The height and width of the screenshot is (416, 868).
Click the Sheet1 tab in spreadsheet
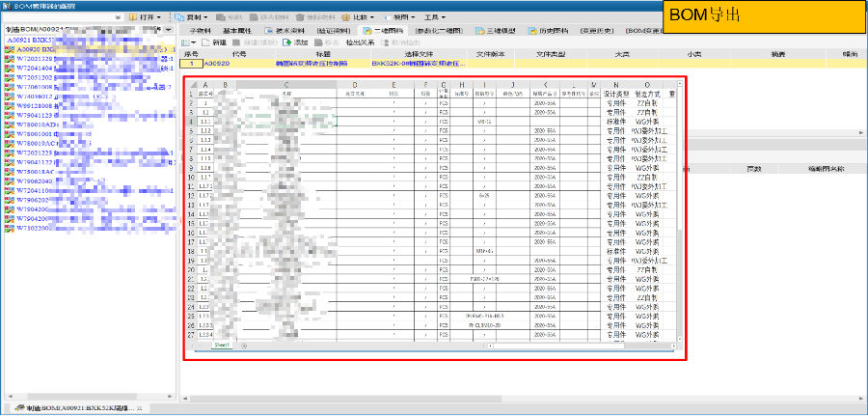pyautogui.click(x=222, y=345)
